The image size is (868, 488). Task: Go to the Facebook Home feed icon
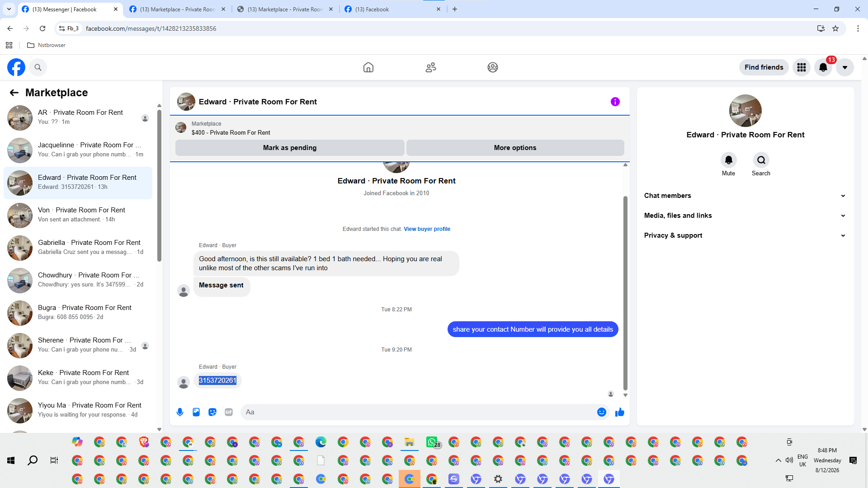[368, 67]
